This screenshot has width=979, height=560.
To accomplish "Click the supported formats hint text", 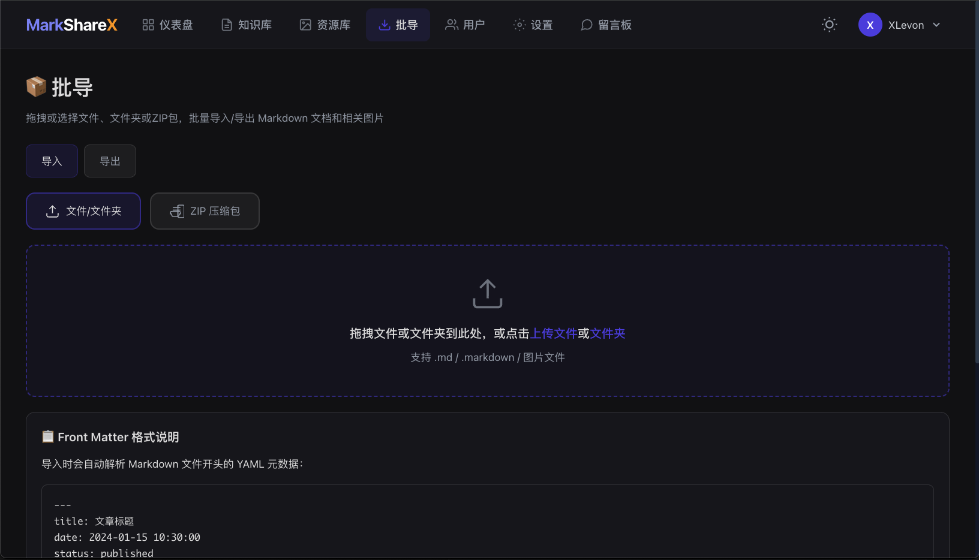I will pos(488,357).
